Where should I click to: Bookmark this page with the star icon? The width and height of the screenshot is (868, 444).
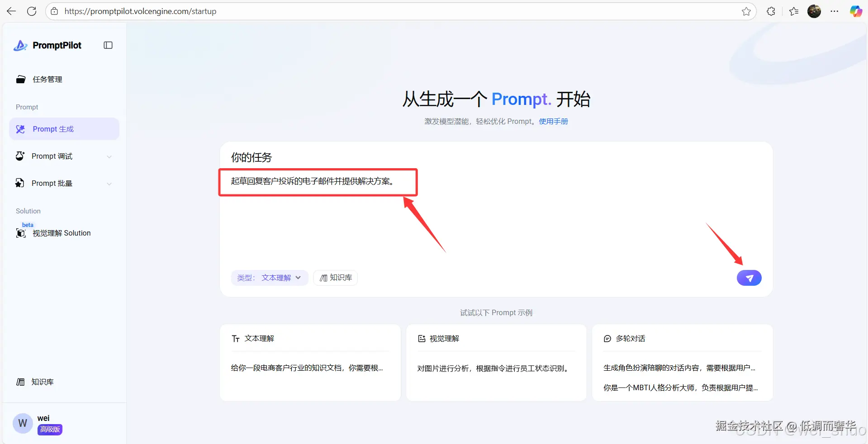(746, 11)
